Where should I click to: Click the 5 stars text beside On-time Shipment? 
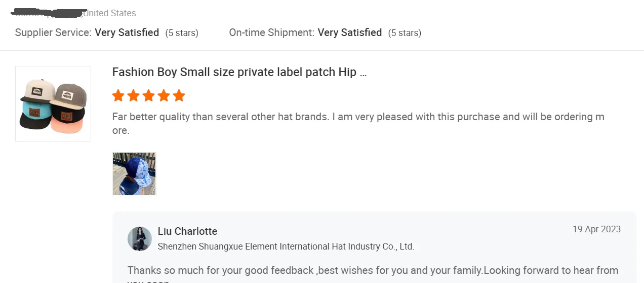click(405, 33)
